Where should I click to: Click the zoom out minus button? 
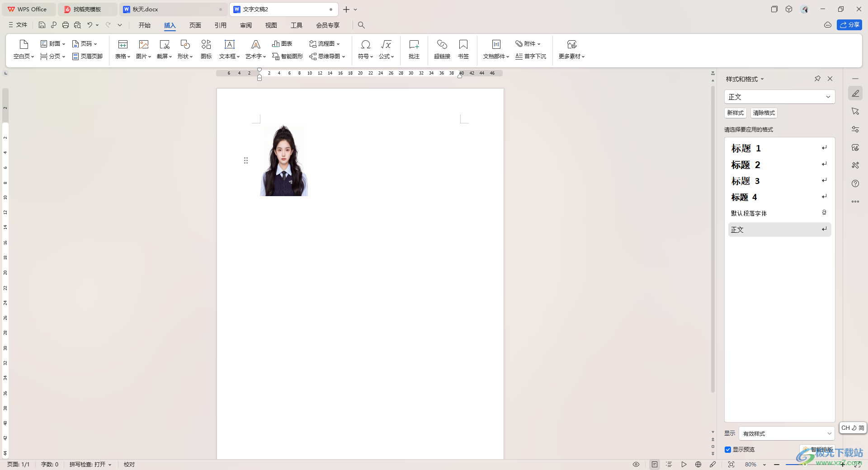click(777, 465)
